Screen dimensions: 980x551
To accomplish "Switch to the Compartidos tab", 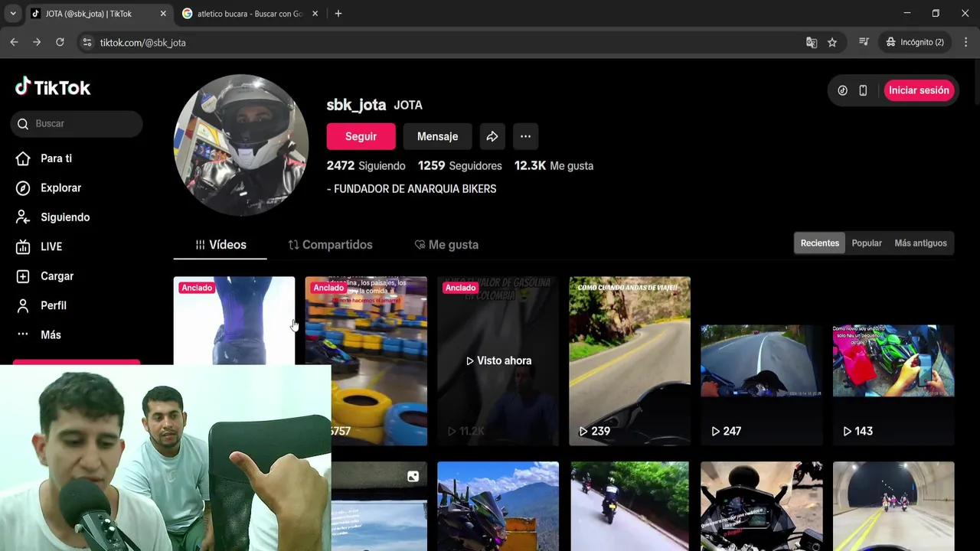I will (330, 245).
